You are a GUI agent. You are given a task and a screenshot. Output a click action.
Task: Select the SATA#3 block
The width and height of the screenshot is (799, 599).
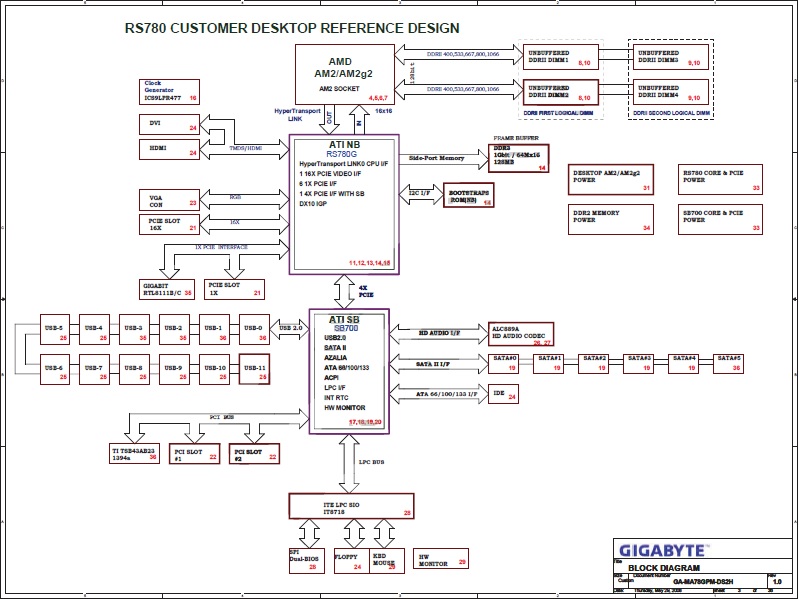pyautogui.click(x=638, y=364)
